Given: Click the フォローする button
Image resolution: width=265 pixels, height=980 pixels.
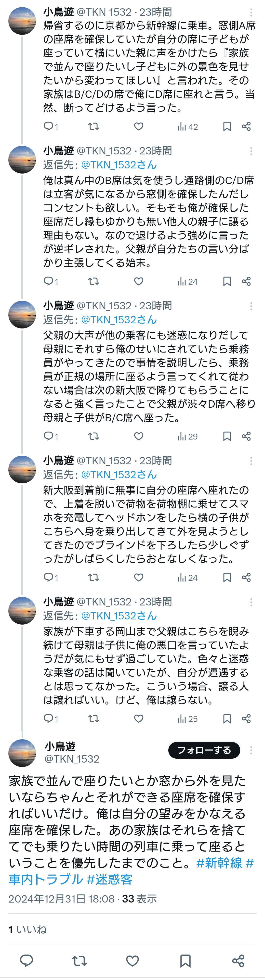Looking at the screenshot, I should point(204,750).
